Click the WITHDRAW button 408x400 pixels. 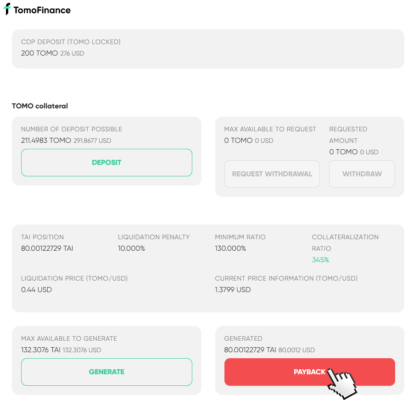point(362,174)
